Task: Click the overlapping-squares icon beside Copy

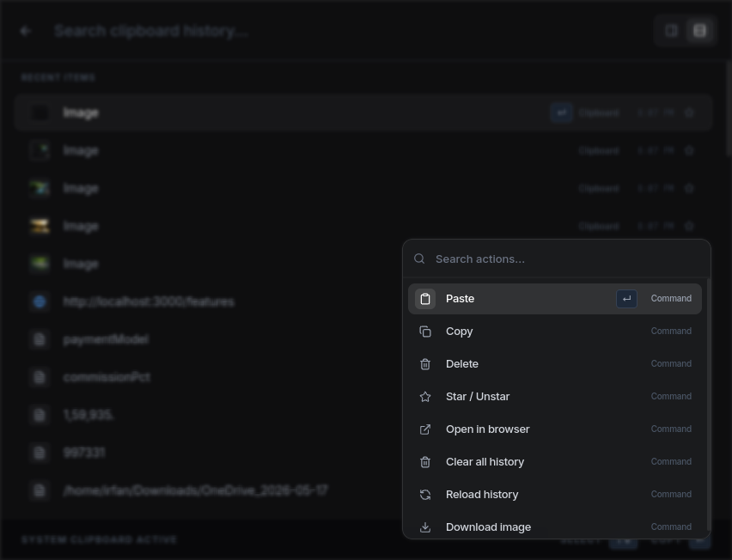Action: coord(424,332)
